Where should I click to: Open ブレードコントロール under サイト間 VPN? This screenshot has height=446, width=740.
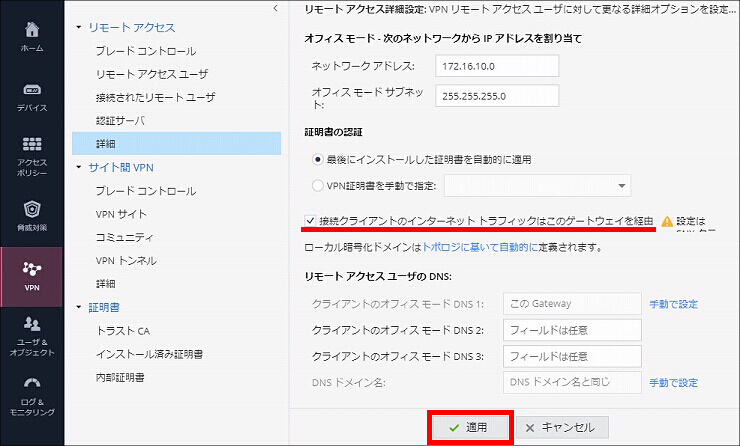pos(146,191)
